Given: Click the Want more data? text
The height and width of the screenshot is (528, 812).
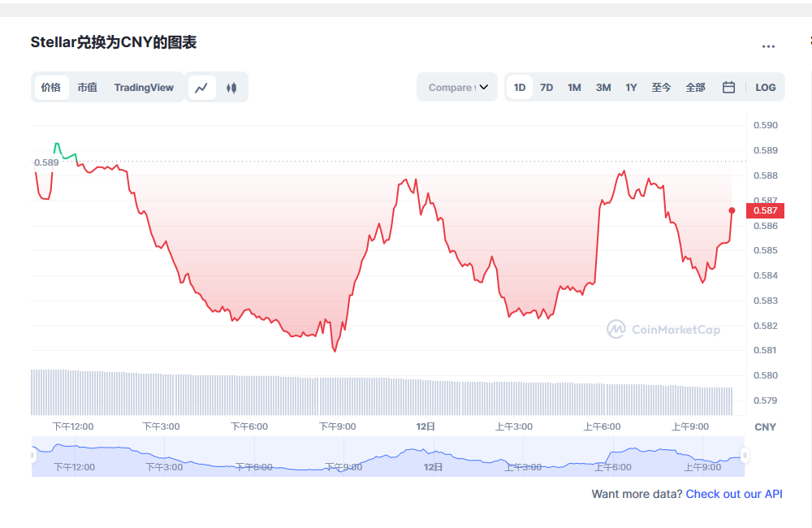Looking at the screenshot, I should (x=637, y=494).
